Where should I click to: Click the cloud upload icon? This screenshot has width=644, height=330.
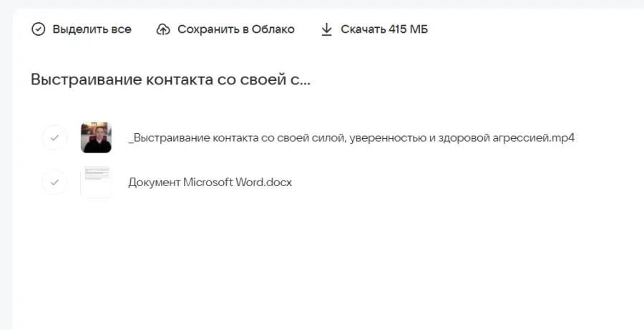(163, 29)
